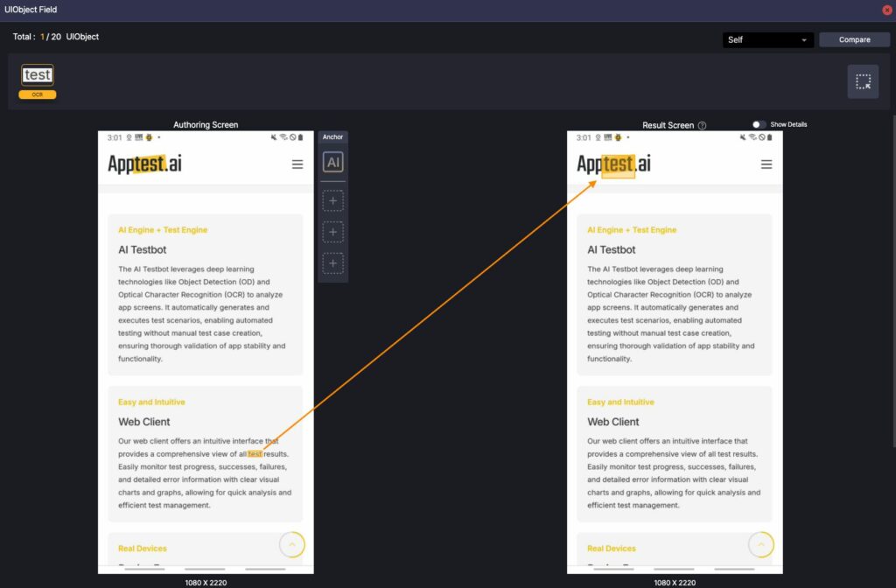Image resolution: width=896 pixels, height=588 pixels.
Task: Click the 'Authoring Screen' label
Action: 206,124
